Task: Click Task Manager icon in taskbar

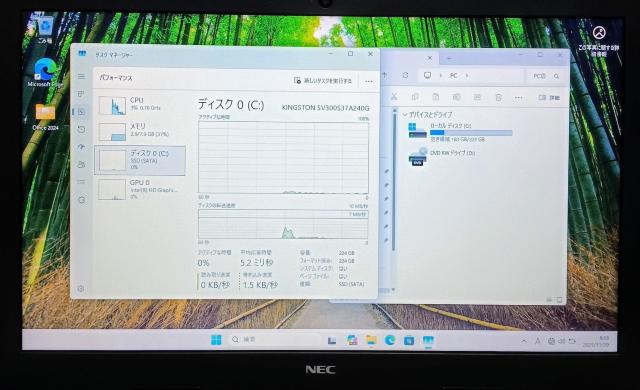Action: point(428,340)
